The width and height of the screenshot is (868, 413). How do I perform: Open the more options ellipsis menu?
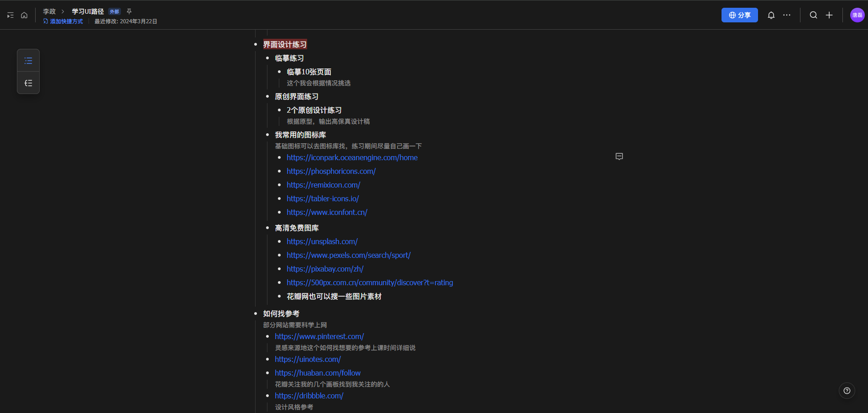(787, 15)
